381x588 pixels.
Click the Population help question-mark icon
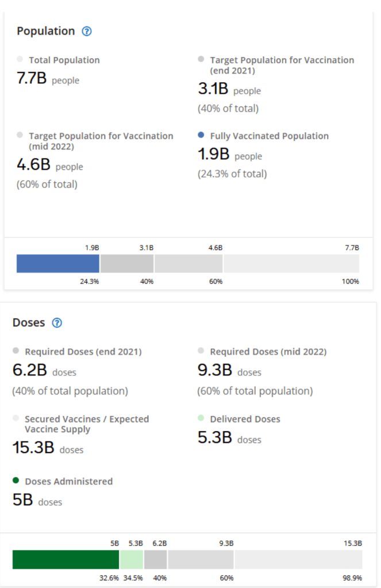point(87,31)
